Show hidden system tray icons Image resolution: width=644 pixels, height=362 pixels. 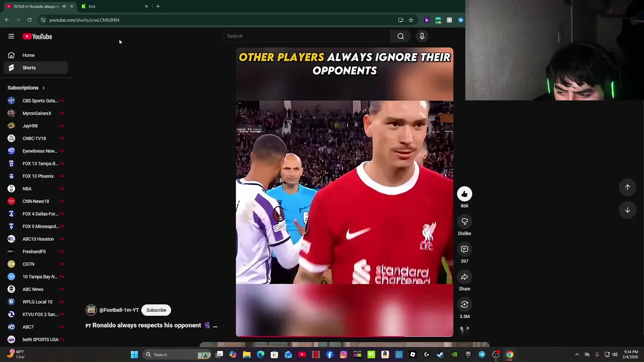(577, 354)
